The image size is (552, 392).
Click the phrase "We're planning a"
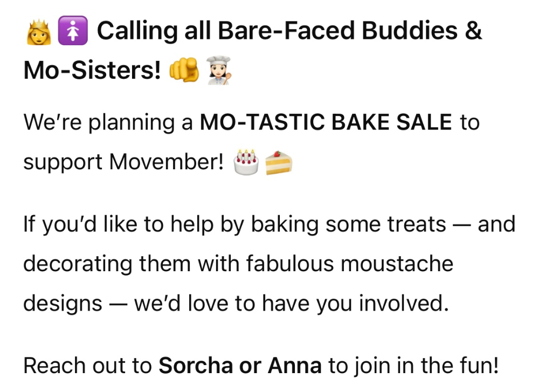[108, 122]
